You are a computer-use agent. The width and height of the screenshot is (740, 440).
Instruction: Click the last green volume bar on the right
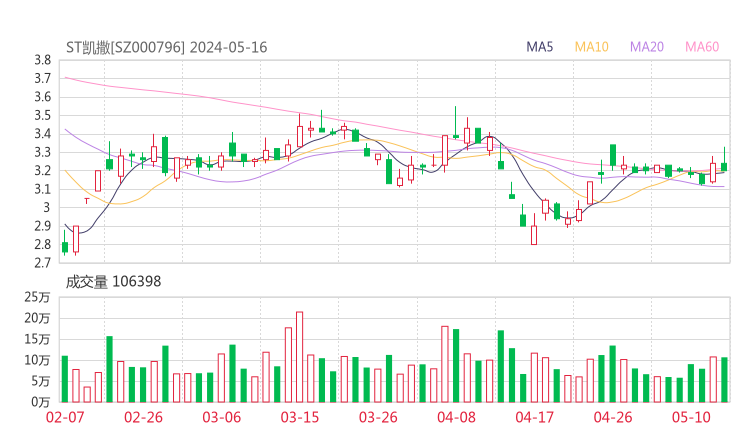724,380
